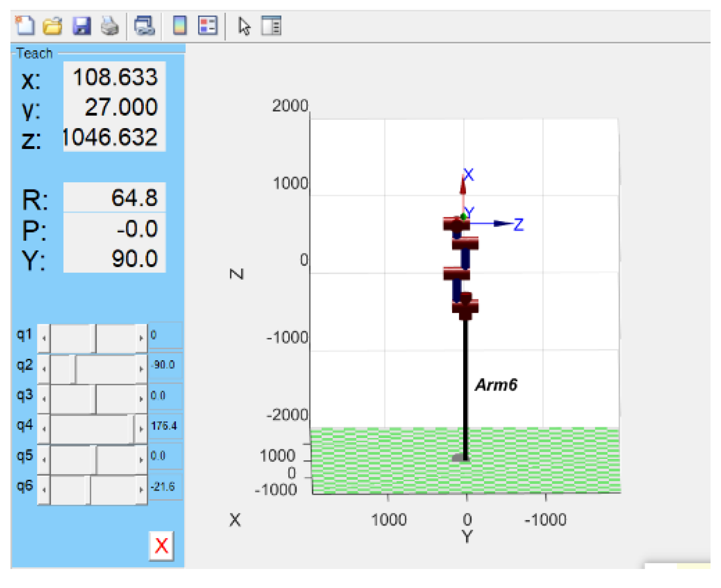
Task: Click the Link Plot toolbar icon
Action: (144, 26)
